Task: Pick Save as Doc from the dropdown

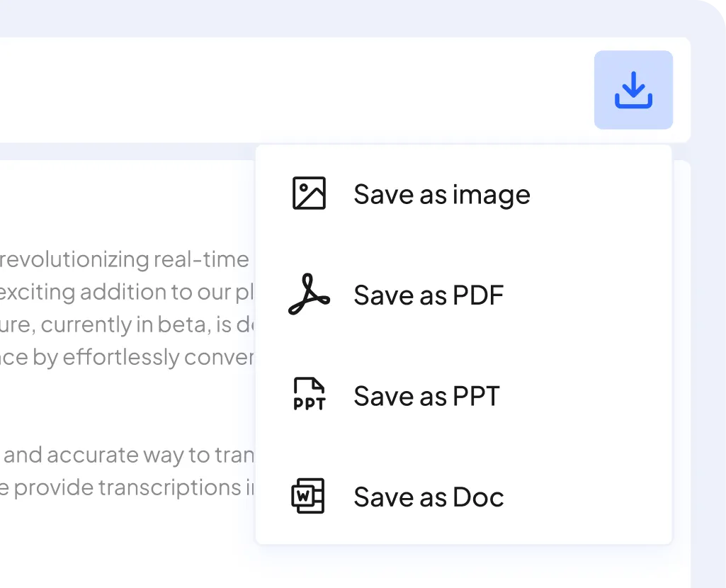Action: coord(428,497)
